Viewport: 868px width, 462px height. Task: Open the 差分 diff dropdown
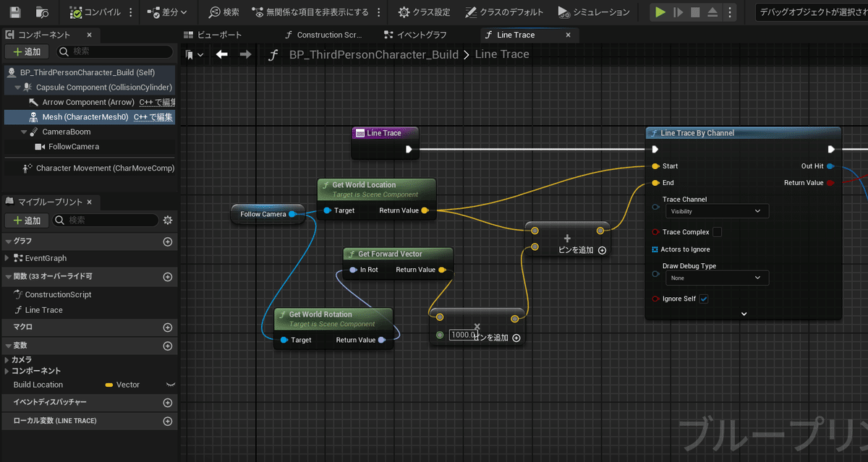coord(166,12)
